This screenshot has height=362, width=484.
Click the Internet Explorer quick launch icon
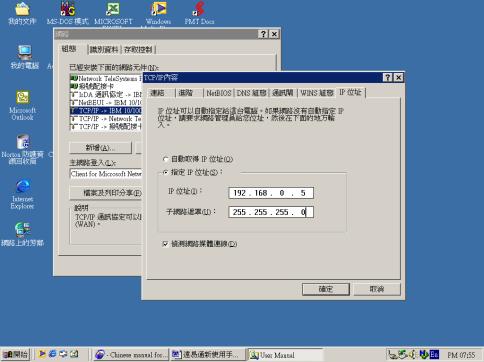(52, 354)
